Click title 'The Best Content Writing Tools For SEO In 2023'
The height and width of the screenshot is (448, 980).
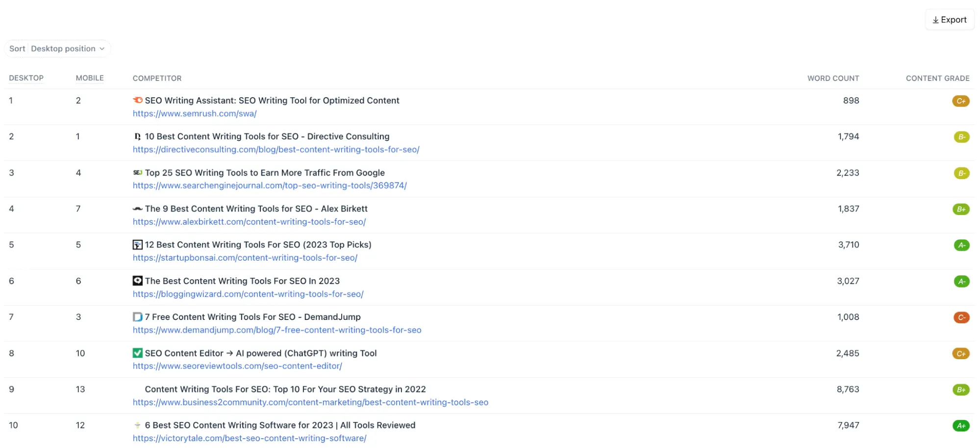[x=242, y=281]
